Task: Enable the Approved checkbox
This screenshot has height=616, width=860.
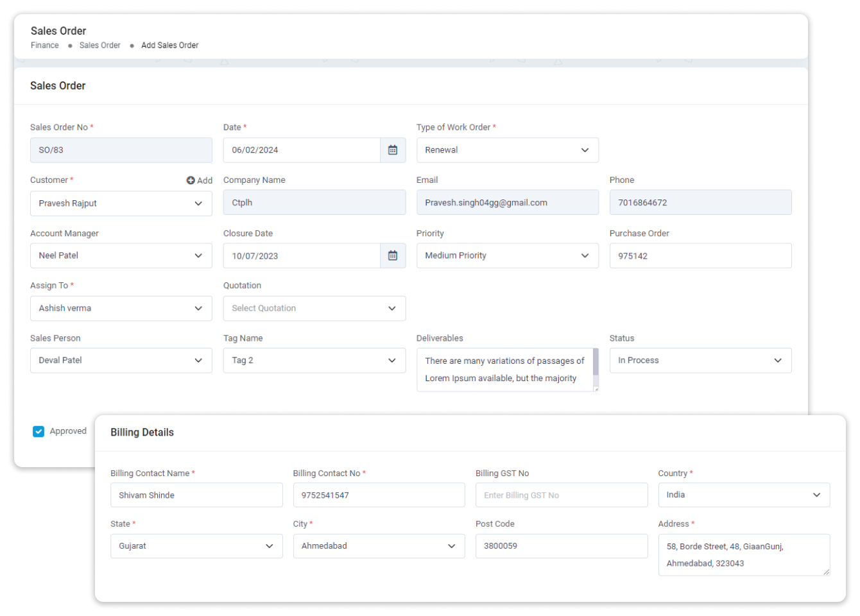Action: [39, 431]
